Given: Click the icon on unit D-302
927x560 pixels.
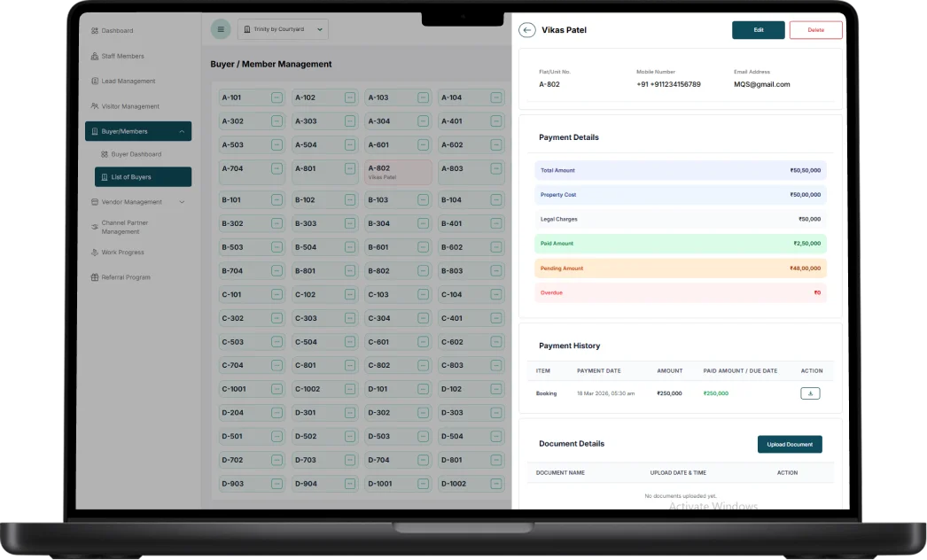Looking at the screenshot, I should [x=424, y=413].
